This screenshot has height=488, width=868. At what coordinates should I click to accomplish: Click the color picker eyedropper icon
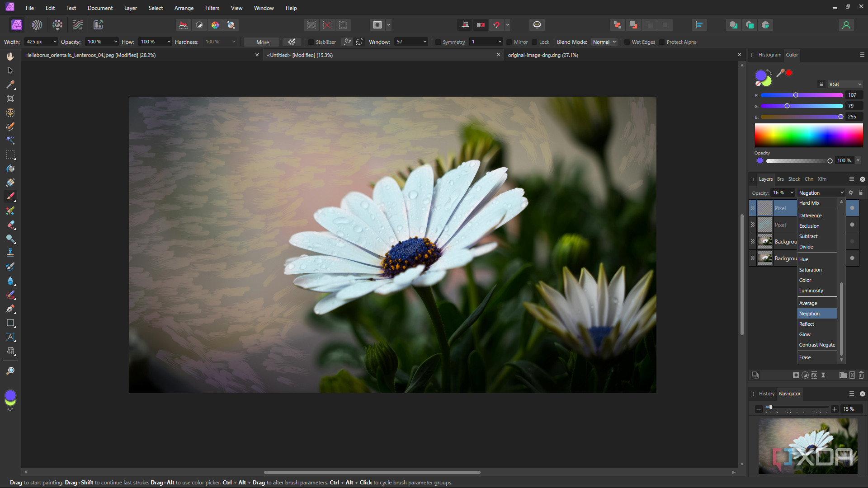click(780, 73)
